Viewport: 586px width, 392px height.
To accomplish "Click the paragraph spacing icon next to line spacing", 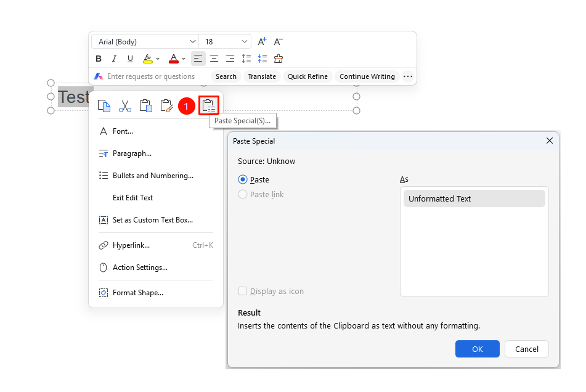I will (262, 59).
